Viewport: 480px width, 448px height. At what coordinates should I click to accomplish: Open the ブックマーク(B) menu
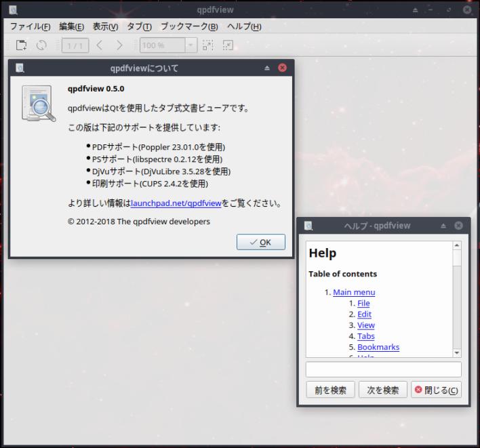189,26
